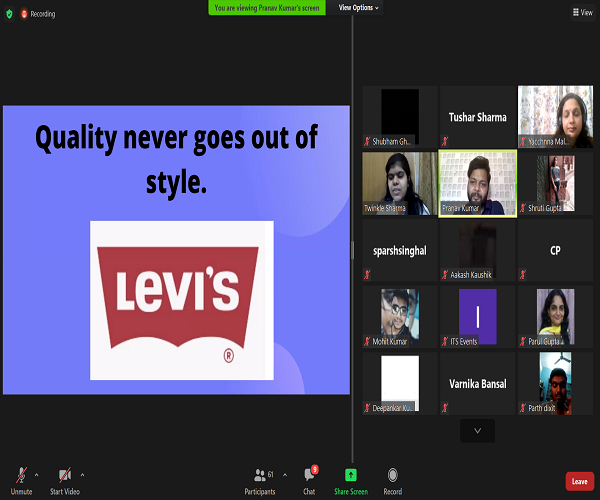Open the View Options dropdown
600x500 pixels.
(358, 8)
